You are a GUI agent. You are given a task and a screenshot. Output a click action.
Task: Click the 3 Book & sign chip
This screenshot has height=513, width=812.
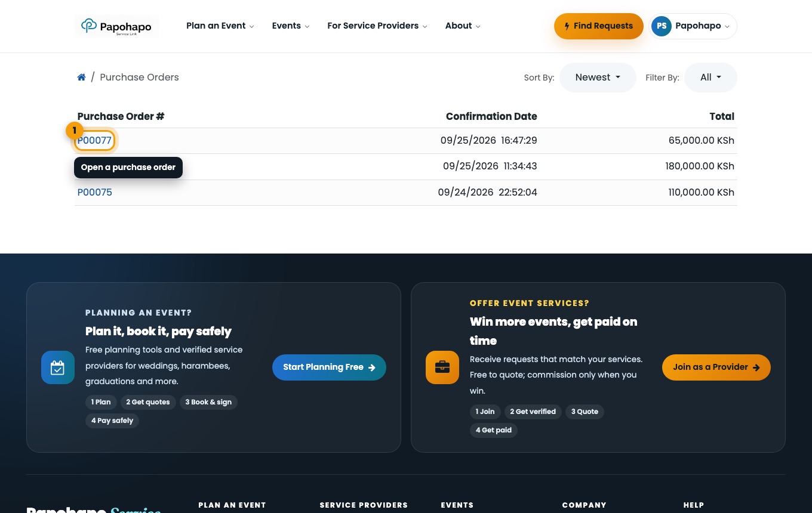(x=208, y=402)
